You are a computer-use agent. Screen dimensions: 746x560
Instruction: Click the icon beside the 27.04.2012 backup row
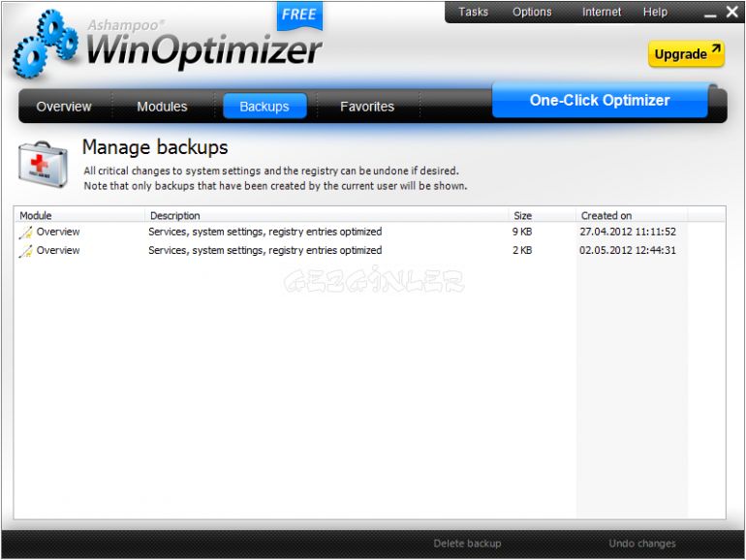click(26, 233)
